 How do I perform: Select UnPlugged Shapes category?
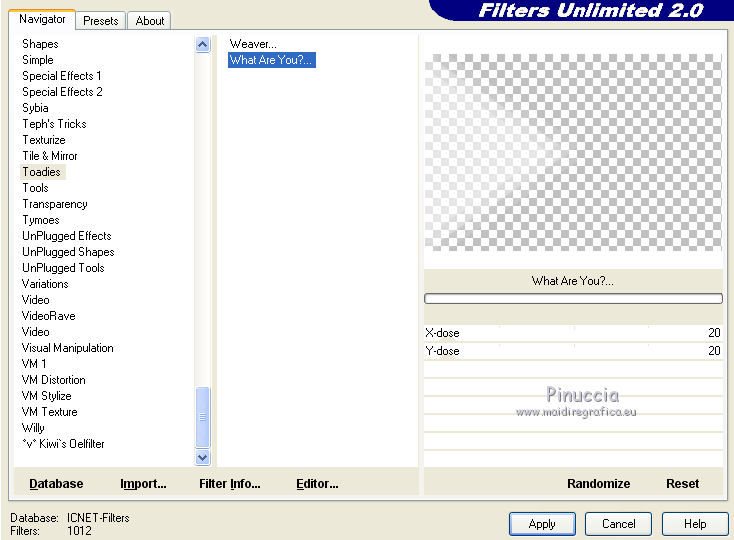(x=68, y=252)
